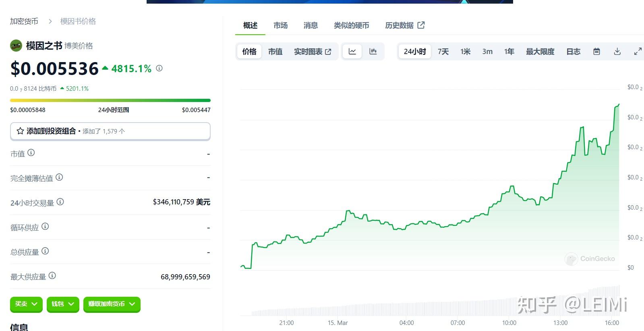Switch to line chart view icon
Screen dimensions: 644x331
pos(352,52)
